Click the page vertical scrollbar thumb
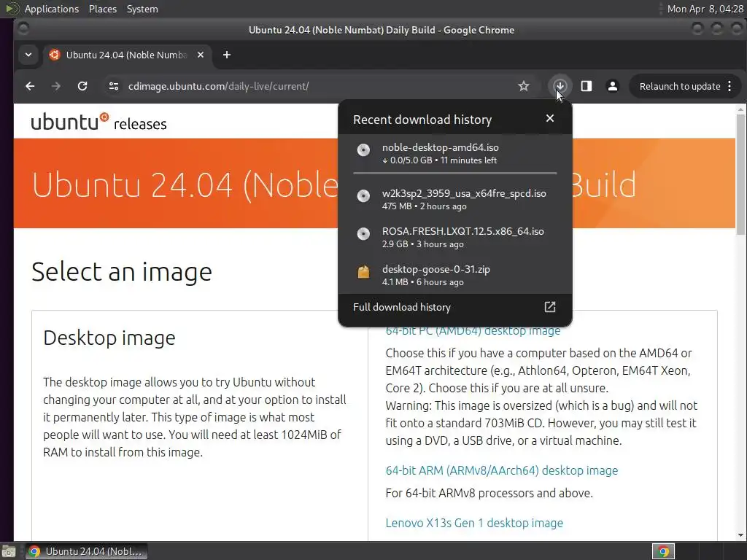Image resolution: width=747 pixels, height=560 pixels. click(x=740, y=174)
